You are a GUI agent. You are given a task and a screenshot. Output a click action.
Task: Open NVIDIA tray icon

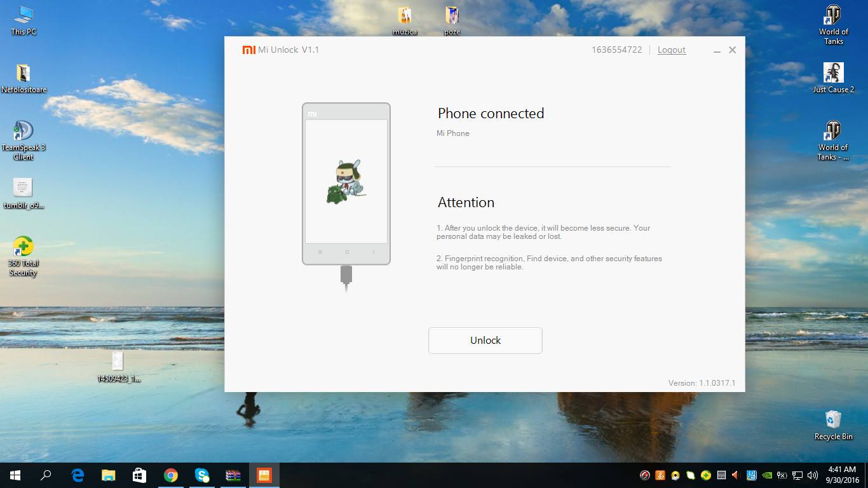767,475
